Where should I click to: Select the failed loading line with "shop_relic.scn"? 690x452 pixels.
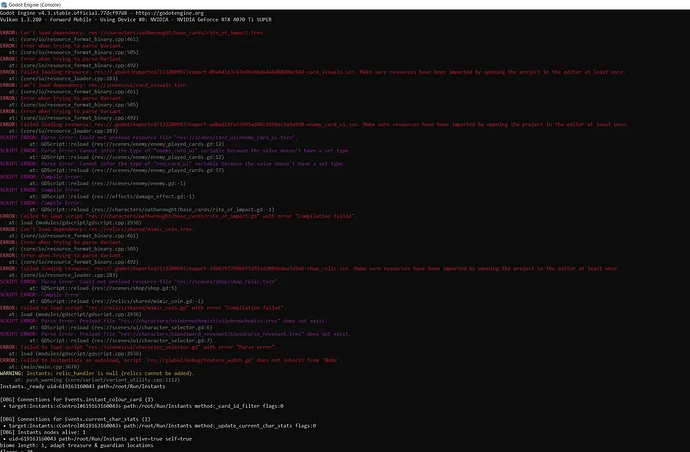tap(310, 269)
